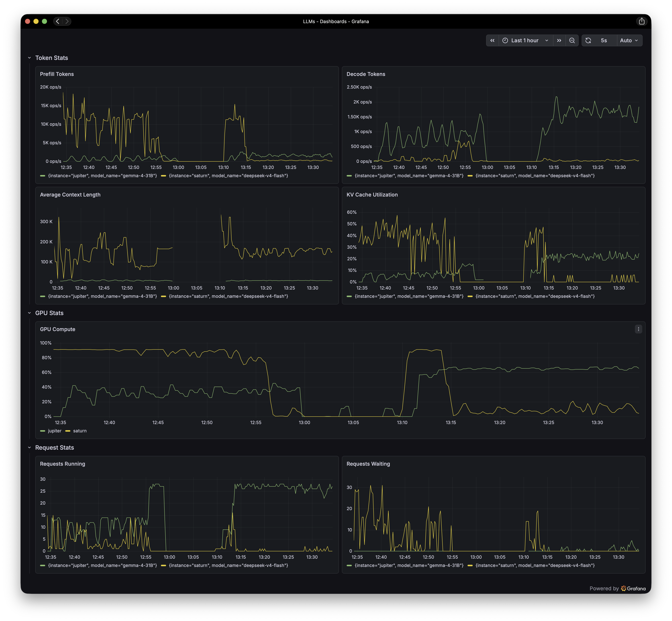Zoom out time range magnifier icon
672x621 pixels.
tap(572, 40)
